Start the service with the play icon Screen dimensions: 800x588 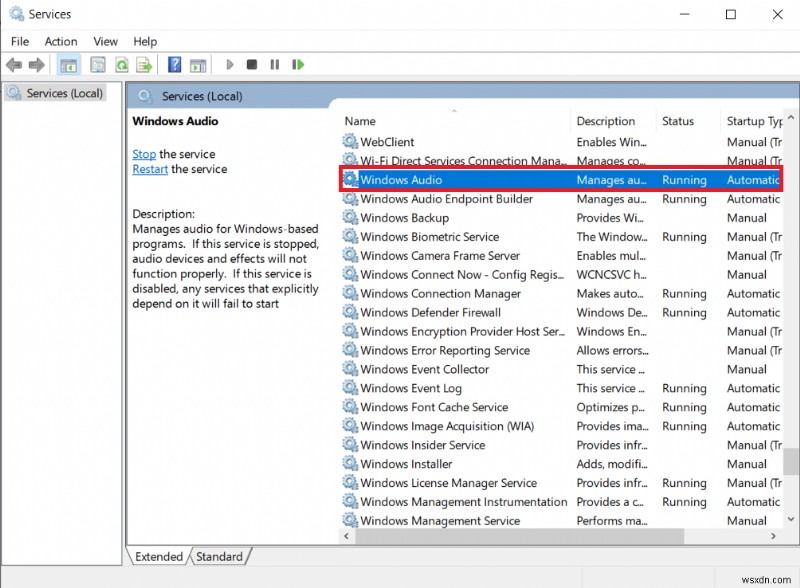click(230, 64)
